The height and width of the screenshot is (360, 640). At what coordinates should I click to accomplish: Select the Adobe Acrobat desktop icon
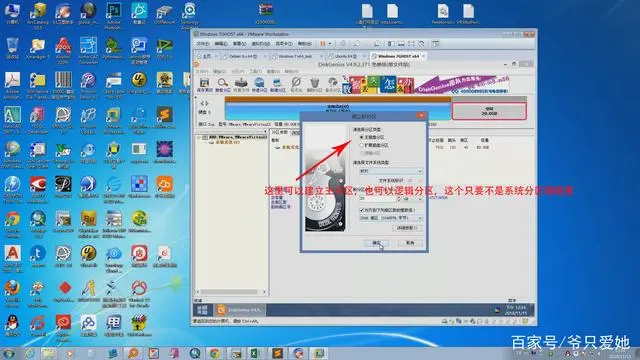click(x=13, y=85)
